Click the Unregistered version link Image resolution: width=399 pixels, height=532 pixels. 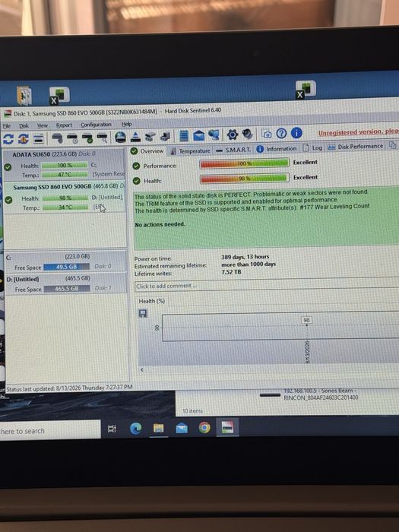click(358, 132)
